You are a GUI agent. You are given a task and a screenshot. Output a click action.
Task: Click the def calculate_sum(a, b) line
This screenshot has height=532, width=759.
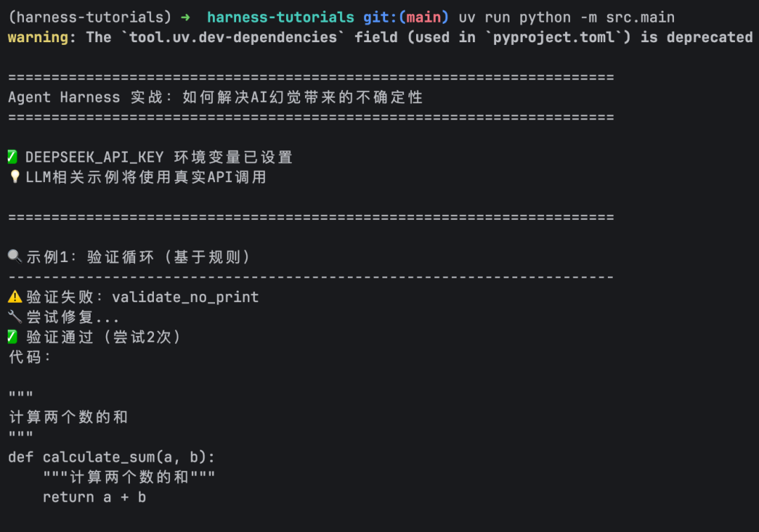tap(112, 458)
